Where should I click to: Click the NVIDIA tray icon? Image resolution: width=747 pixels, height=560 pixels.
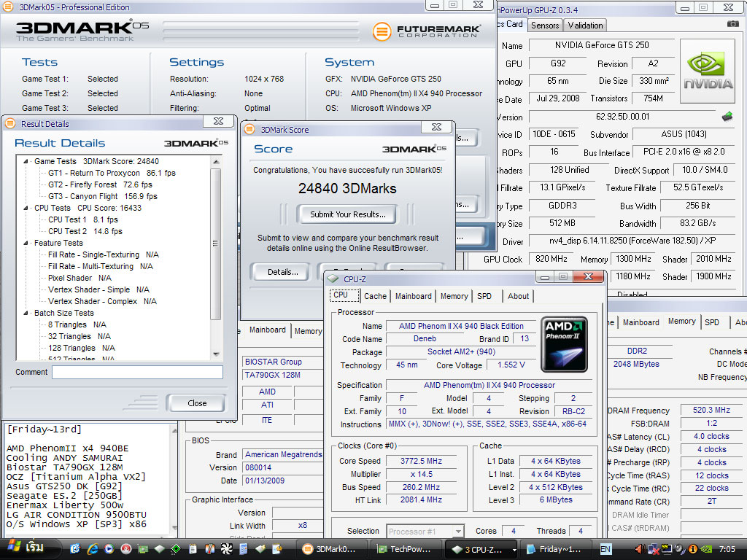[x=706, y=549]
